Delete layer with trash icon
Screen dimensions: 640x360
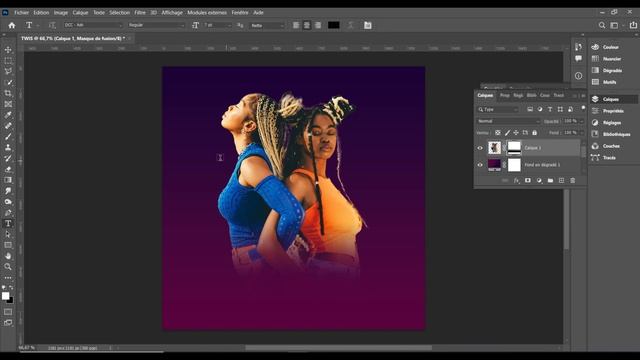pyautogui.click(x=573, y=180)
